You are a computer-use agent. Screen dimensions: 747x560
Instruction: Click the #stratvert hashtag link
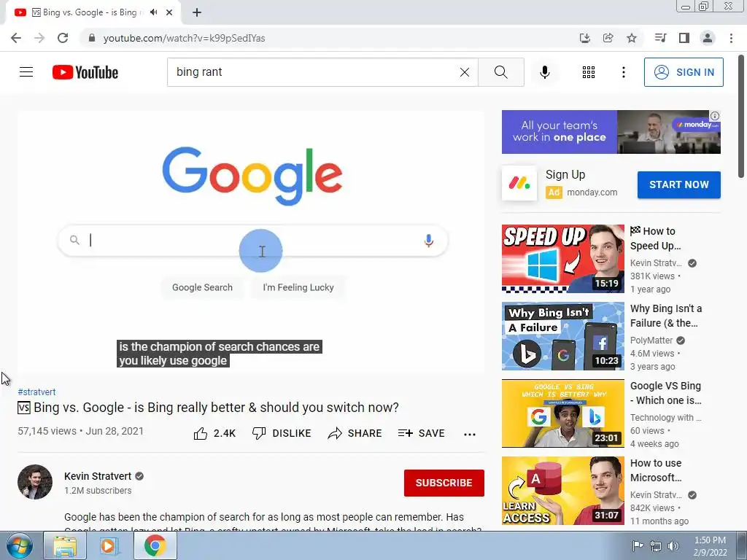point(36,392)
